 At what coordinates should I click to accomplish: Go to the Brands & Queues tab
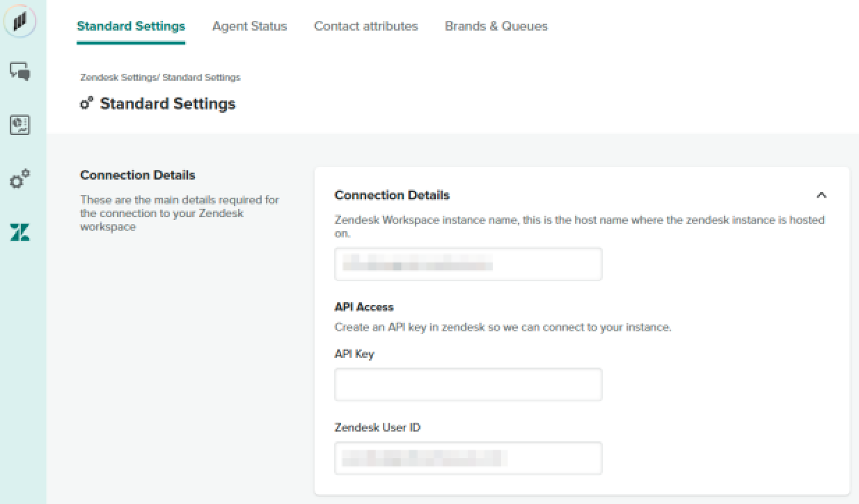point(496,26)
